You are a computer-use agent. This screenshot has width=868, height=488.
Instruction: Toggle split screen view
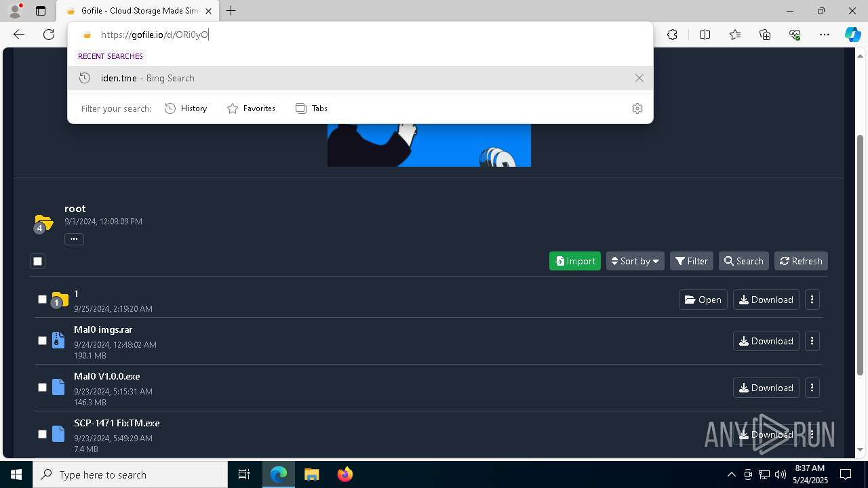point(705,35)
